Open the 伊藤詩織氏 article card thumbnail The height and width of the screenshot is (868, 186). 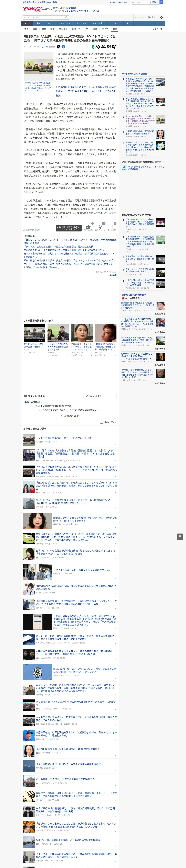pyautogui.click(x=82, y=333)
